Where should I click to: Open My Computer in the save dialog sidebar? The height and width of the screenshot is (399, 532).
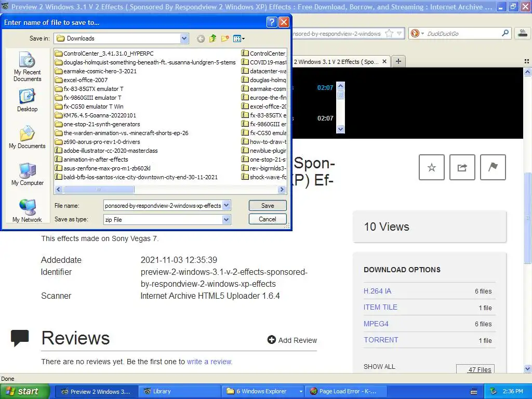click(x=27, y=174)
